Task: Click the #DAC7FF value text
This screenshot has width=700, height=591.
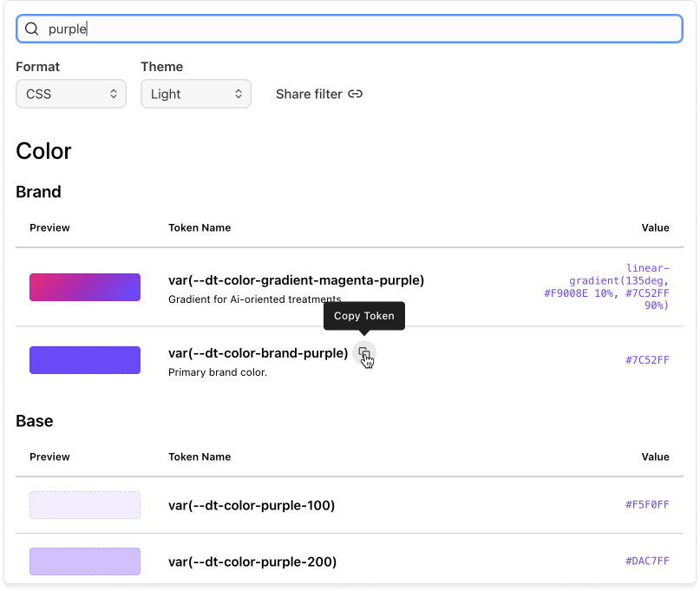Action: pos(647,561)
